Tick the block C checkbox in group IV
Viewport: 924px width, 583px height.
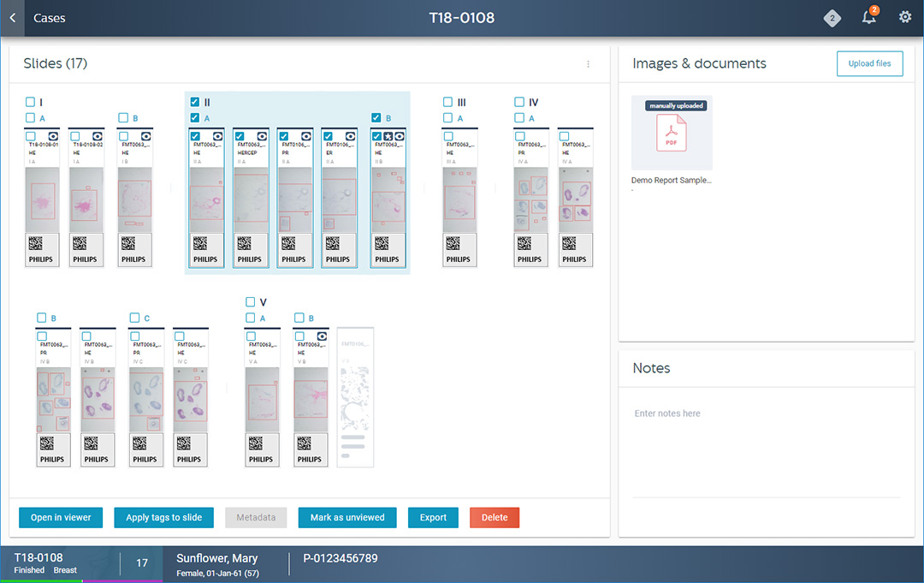[134, 318]
